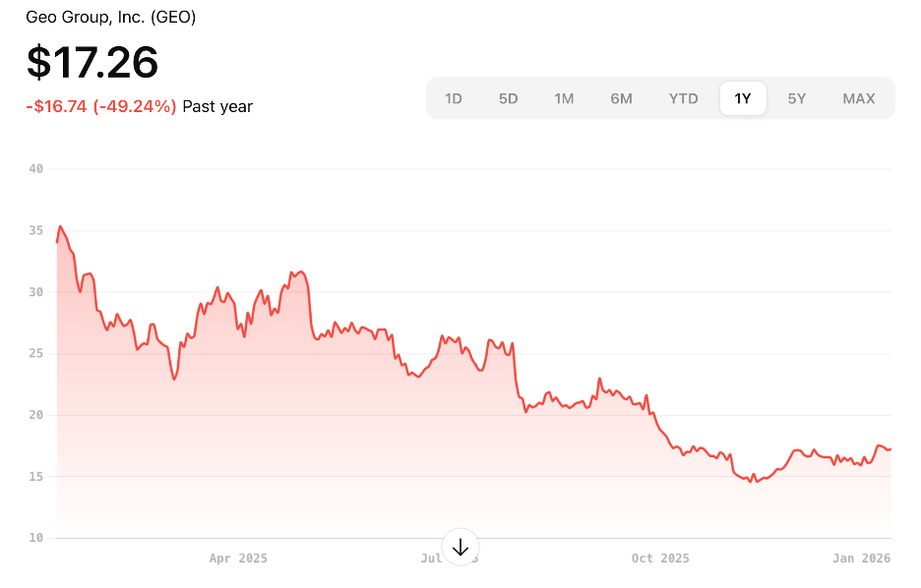Screen dimensions: 921x588
Task: Click the red -$16.74 (-49.24%) change
Action: [x=101, y=106]
